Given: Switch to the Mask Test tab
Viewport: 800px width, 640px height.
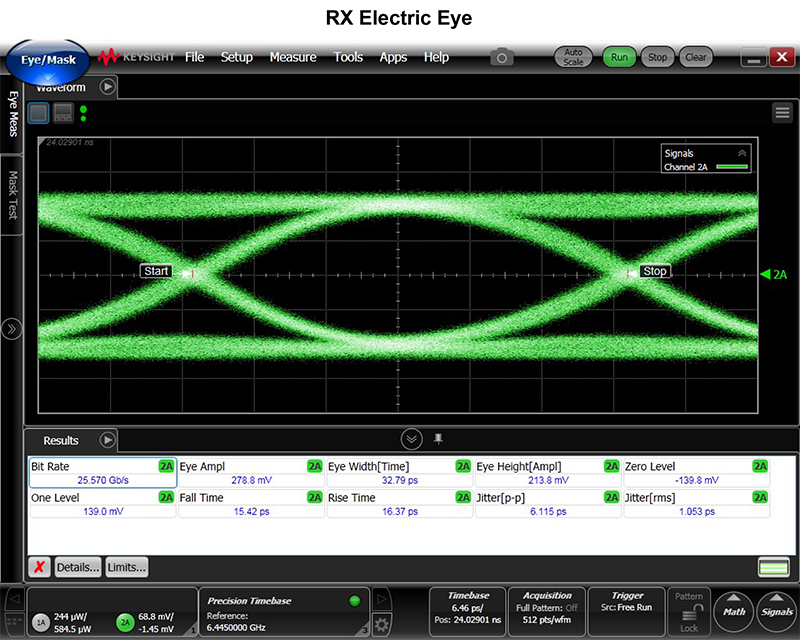Looking at the screenshot, I should [x=13, y=196].
